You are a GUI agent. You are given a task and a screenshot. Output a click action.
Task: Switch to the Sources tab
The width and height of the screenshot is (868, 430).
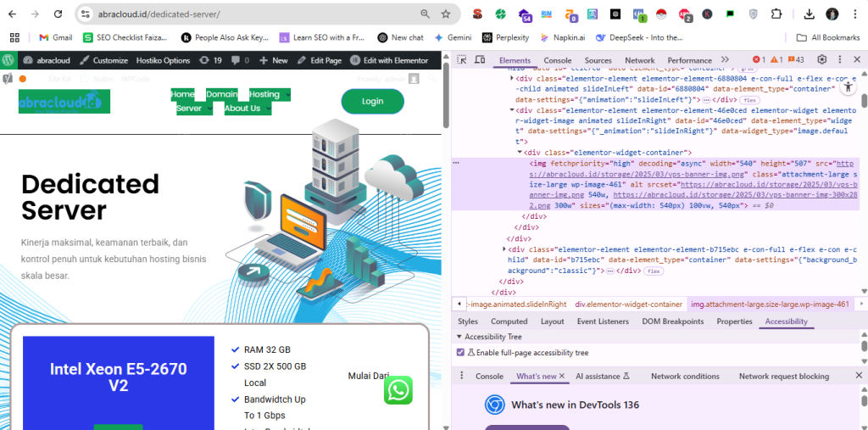coord(598,60)
